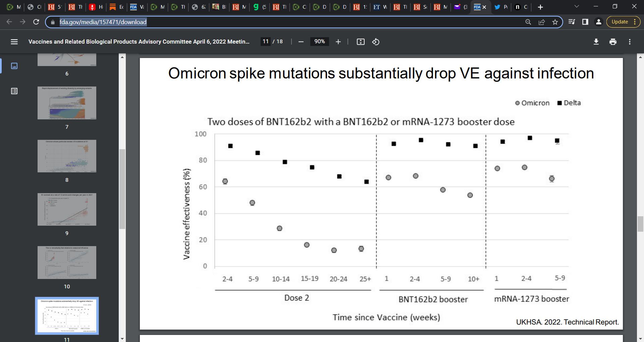Select page 7 thumbnail
The width and height of the screenshot is (644, 342).
[x=67, y=103]
